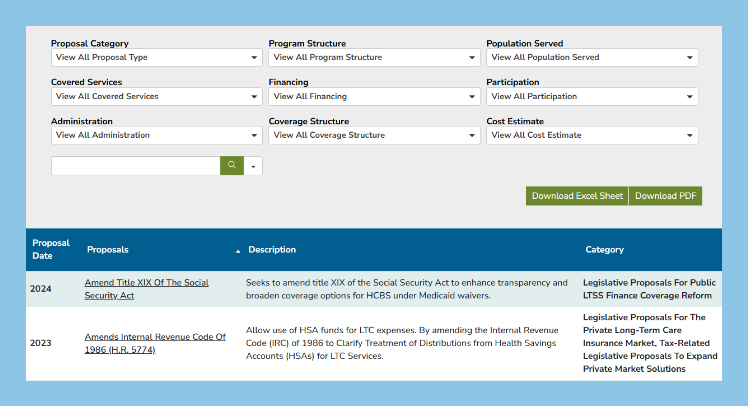This screenshot has height=406, width=748.
Task: Expand the Program Structure dropdown
Action: [x=374, y=58]
